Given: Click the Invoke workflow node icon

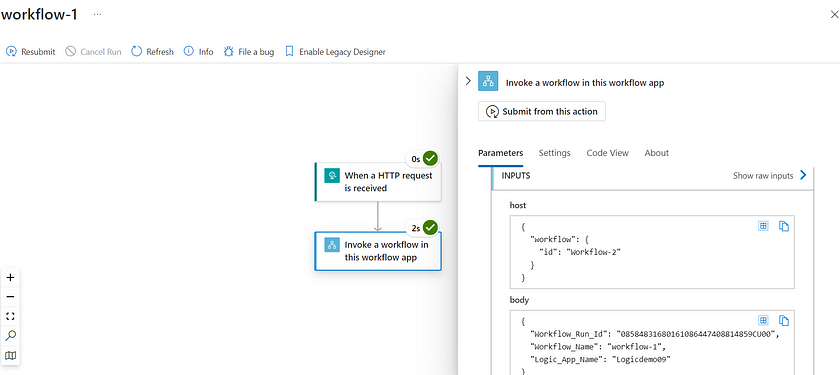Looking at the screenshot, I should pos(332,245).
